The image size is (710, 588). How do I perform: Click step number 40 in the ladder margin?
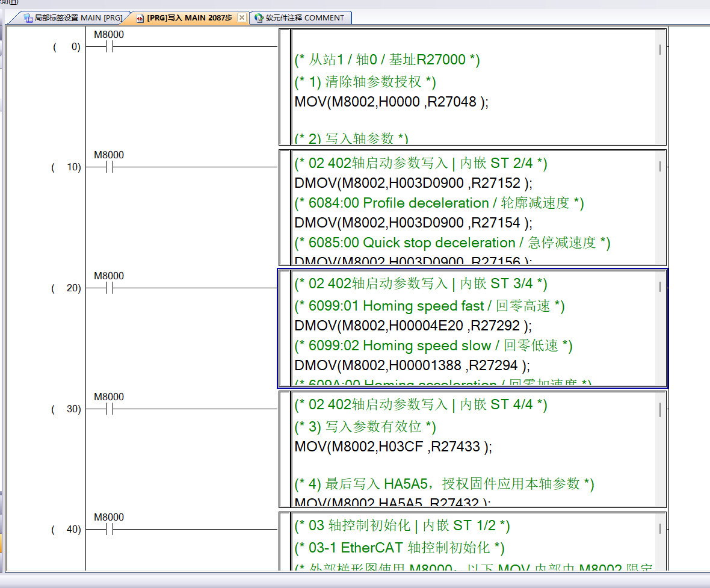click(67, 530)
